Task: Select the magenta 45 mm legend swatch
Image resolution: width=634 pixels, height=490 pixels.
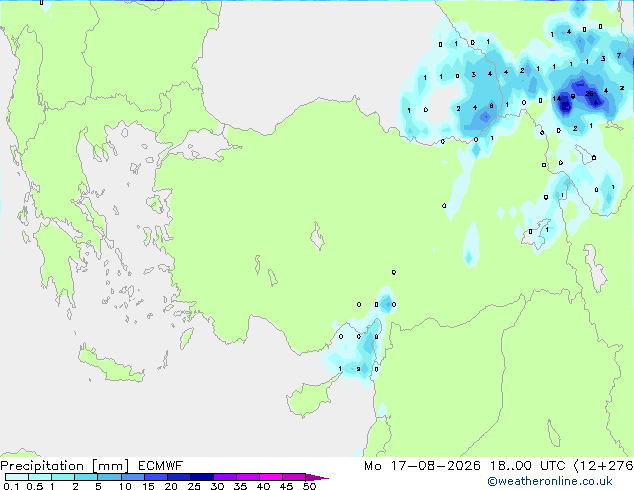Action: click(x=294, y=477)
